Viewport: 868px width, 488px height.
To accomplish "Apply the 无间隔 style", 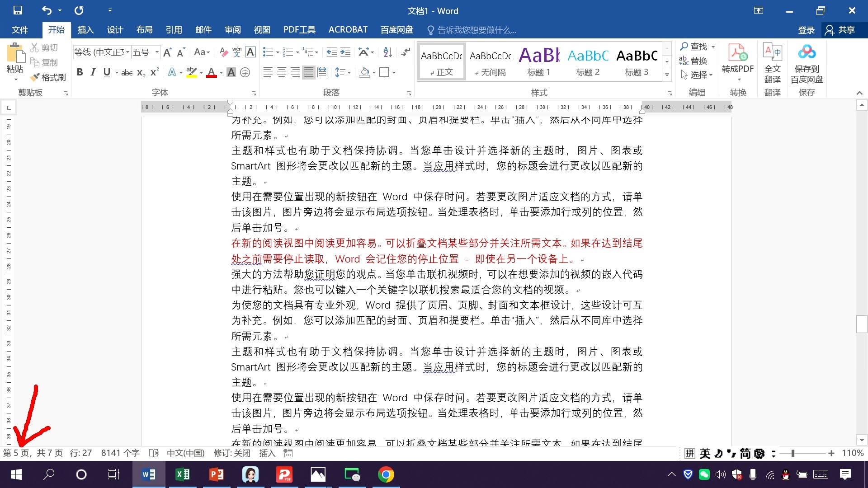I will click(x=490, y=62).
